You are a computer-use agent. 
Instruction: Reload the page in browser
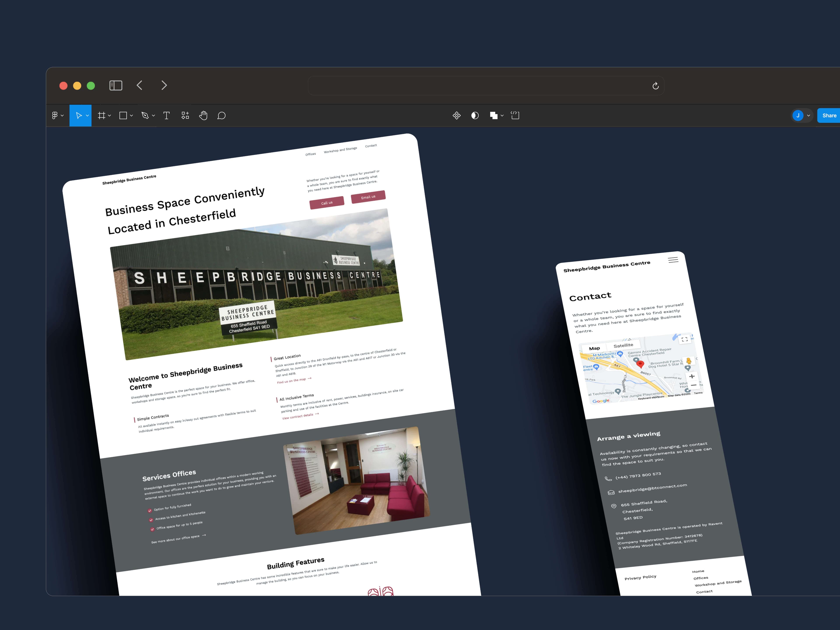(x=655, y=86)
